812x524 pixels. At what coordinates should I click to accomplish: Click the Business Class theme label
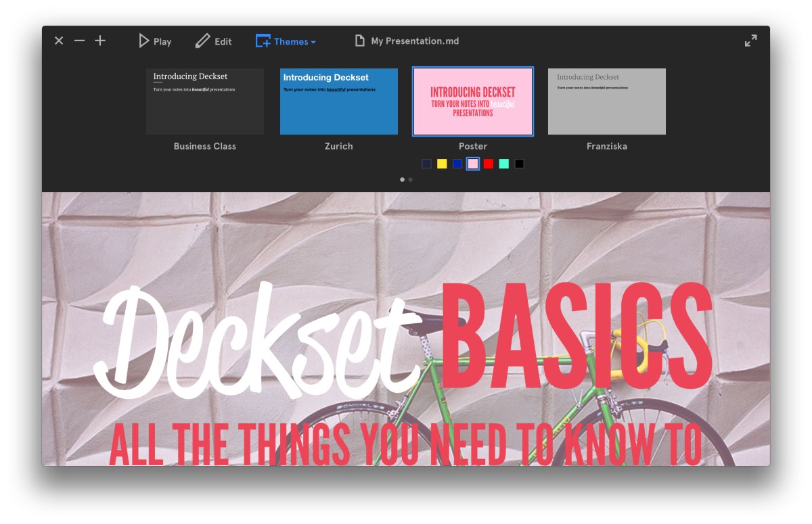(x=205, y=146)
